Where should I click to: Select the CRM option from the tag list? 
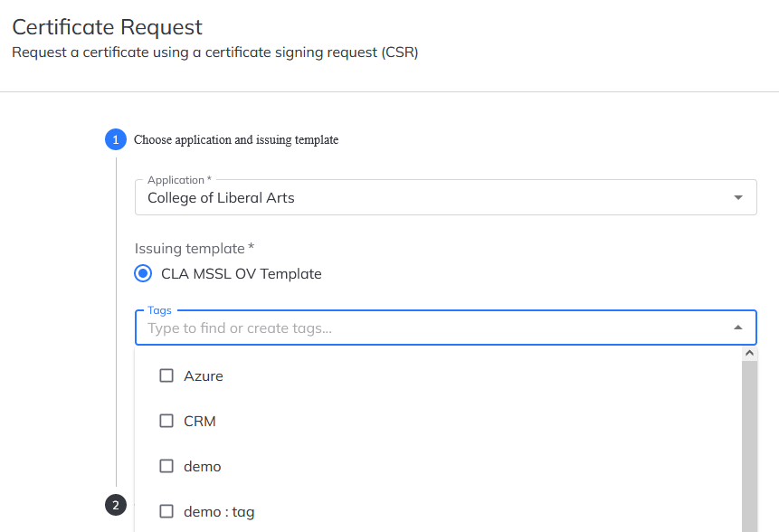coord(200,421)
